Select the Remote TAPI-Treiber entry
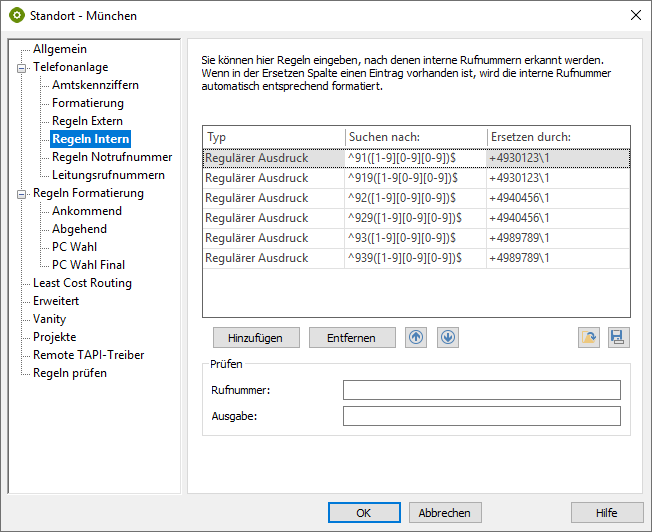 88,355
